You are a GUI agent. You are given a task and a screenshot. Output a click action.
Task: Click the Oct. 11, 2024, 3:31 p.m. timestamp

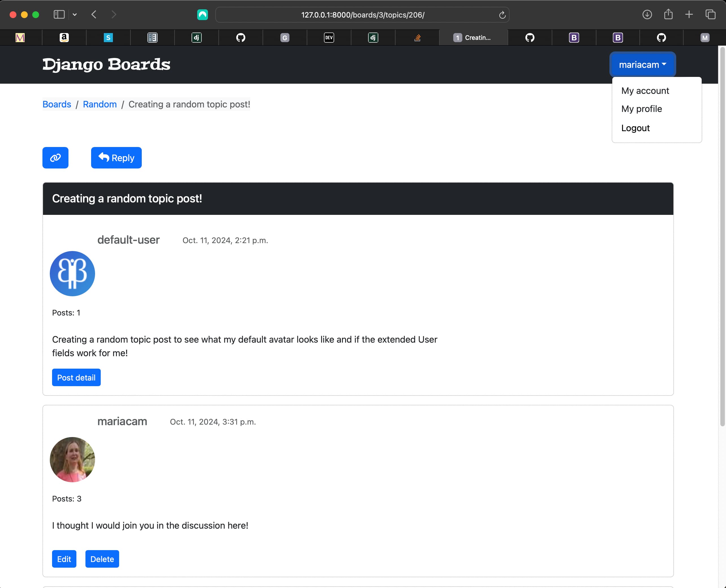click(x=213, y=422)
